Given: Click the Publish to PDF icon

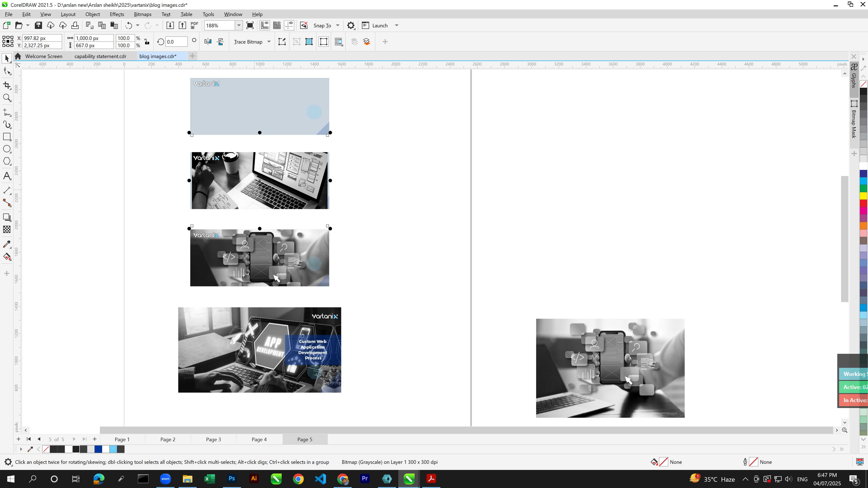Looking at the screenshot, I should point(194,26).
